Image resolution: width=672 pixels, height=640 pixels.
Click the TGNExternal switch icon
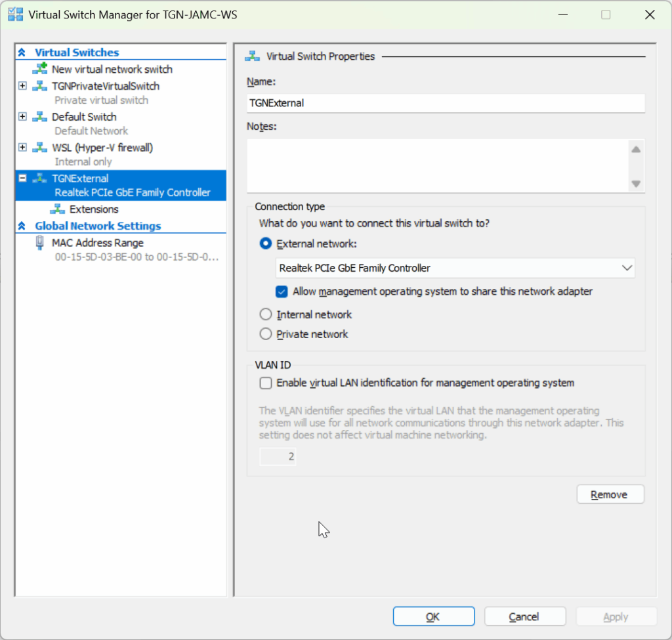point(40,179)
